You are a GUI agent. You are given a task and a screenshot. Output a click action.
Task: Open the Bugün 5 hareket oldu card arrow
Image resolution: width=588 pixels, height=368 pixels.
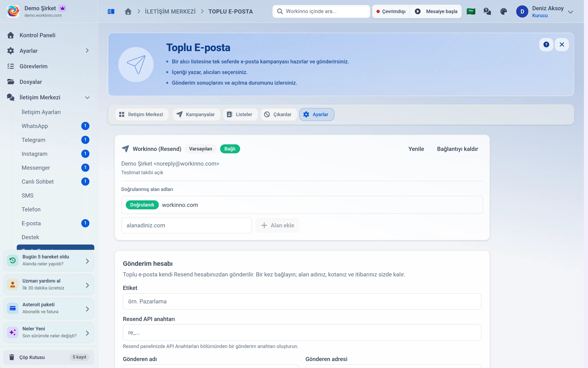(x=87, y=261)
